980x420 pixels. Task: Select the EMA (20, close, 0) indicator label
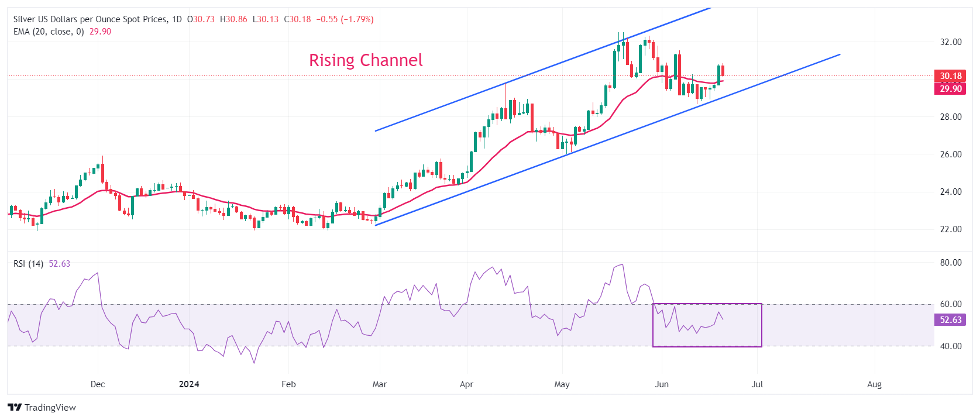point(49,32)
